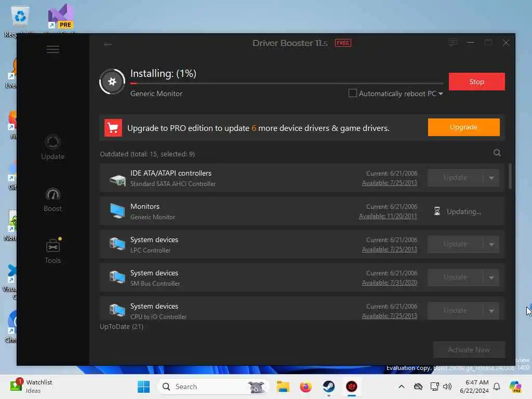Open Copilot preview icon in taskbar
This screenshot has height=399, width=532.
click(x=515, y=387)
